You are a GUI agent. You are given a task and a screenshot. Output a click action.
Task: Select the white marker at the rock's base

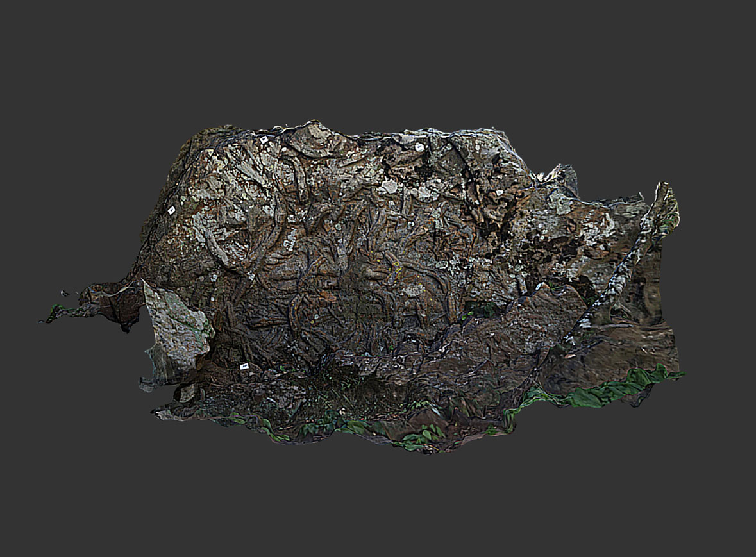point(244,366)
